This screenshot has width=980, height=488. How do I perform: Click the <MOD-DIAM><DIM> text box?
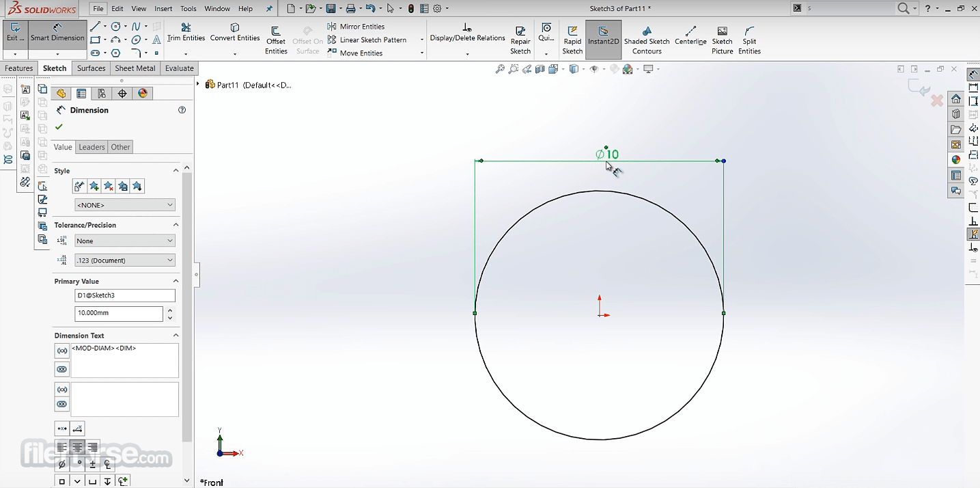[125, 360]
